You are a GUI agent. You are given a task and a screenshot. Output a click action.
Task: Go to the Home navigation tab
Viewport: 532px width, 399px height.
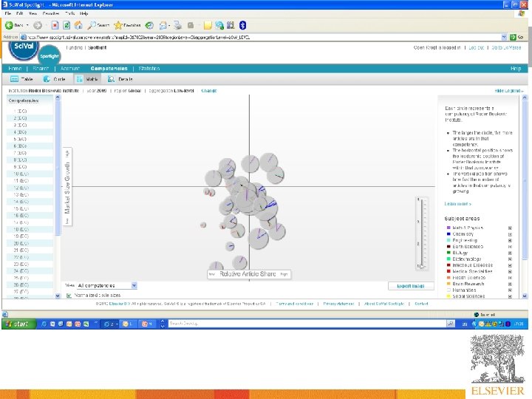point(15,69)
